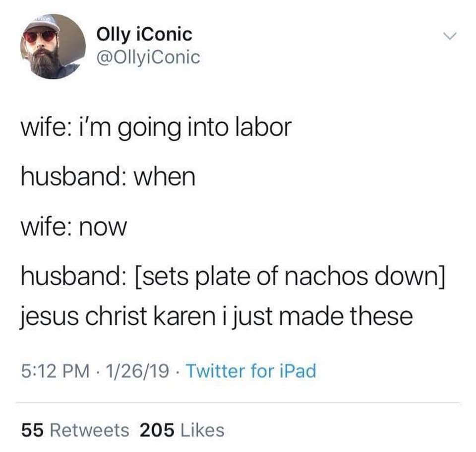Screen dimensions: 476x452
Task: View the 205 Likes list
Action: [182, 431]
